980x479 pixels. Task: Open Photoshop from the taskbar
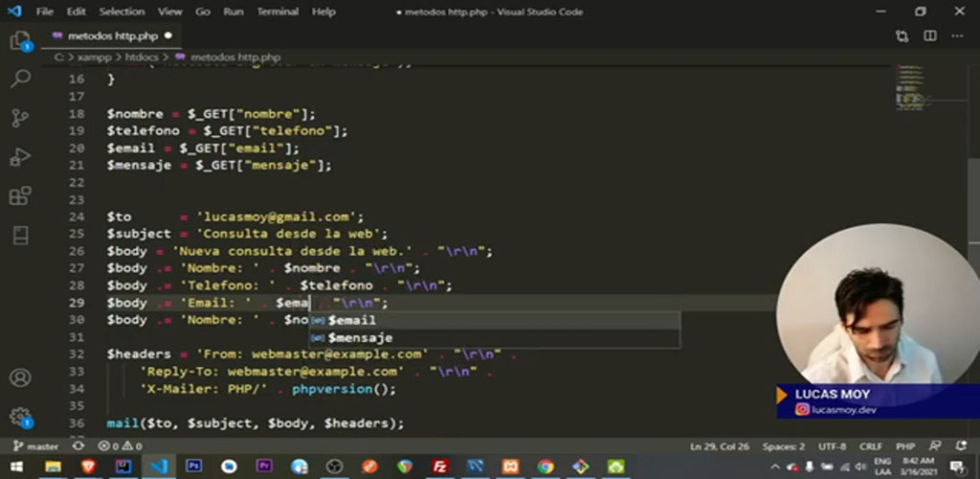click(x=193, y=467)
